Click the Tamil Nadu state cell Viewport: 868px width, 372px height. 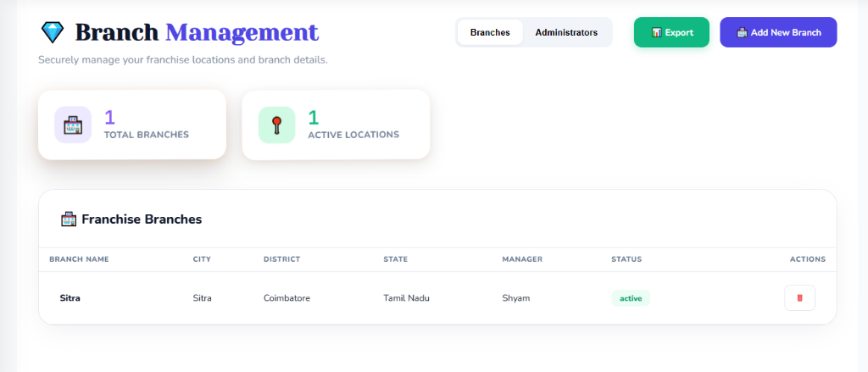point(406,297)
